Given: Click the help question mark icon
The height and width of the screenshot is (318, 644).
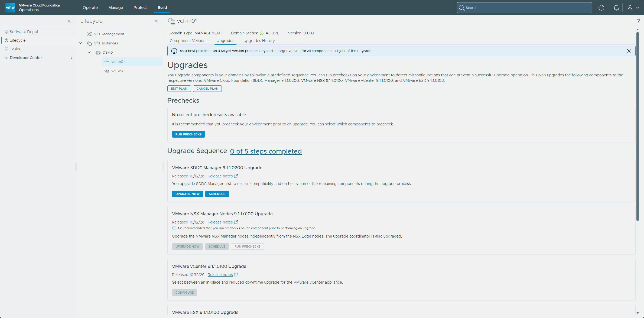Looking at the screenshot, I should point(638,21).
